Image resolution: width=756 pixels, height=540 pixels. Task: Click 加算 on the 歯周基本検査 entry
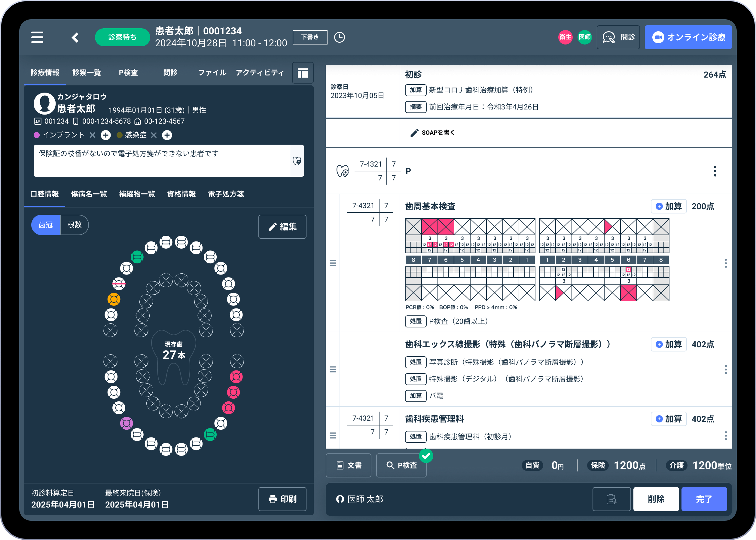click(668, 206)
